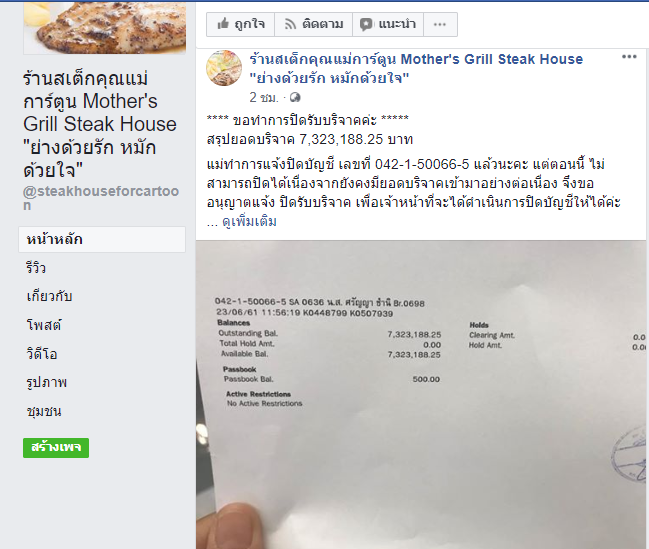Expand post with ดูเพิ่มเติม link

pyautogui.click(x=249, y=222)
